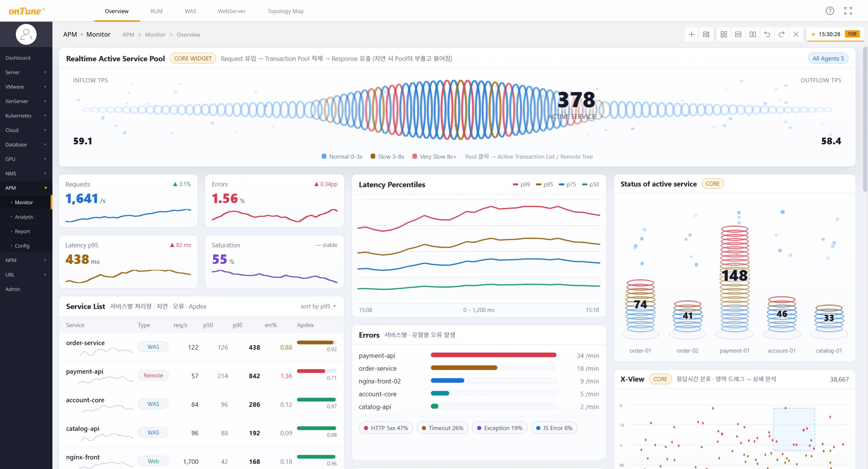Toggle the Slow 3–8s legend entry

pyautogui.click(x=387, y=157)
